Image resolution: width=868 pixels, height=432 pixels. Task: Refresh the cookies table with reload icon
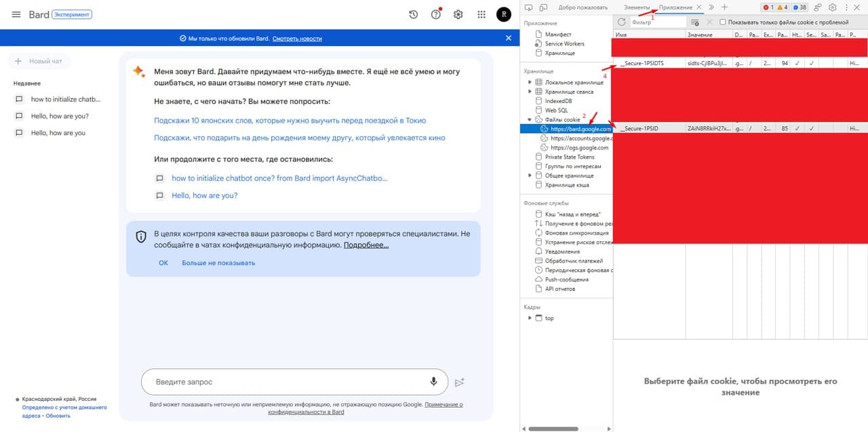click(621, 22)
